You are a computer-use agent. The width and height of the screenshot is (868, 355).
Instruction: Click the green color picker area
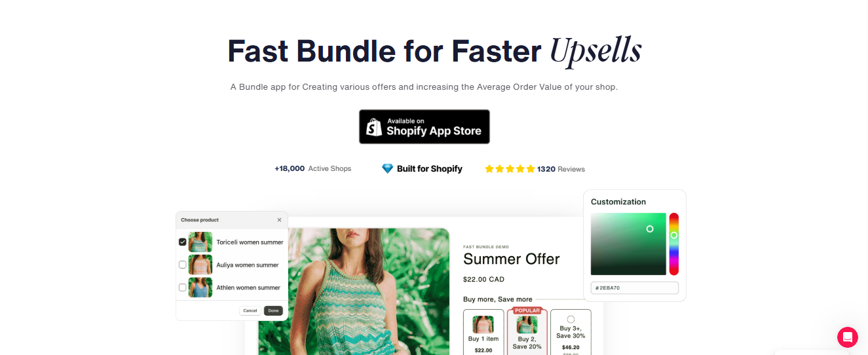tap(628, 244)
